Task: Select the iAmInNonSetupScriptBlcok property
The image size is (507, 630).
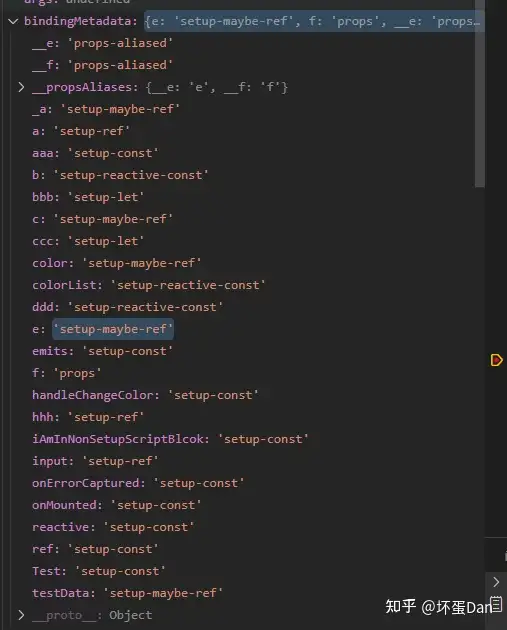Action: [x=121, y=439]
